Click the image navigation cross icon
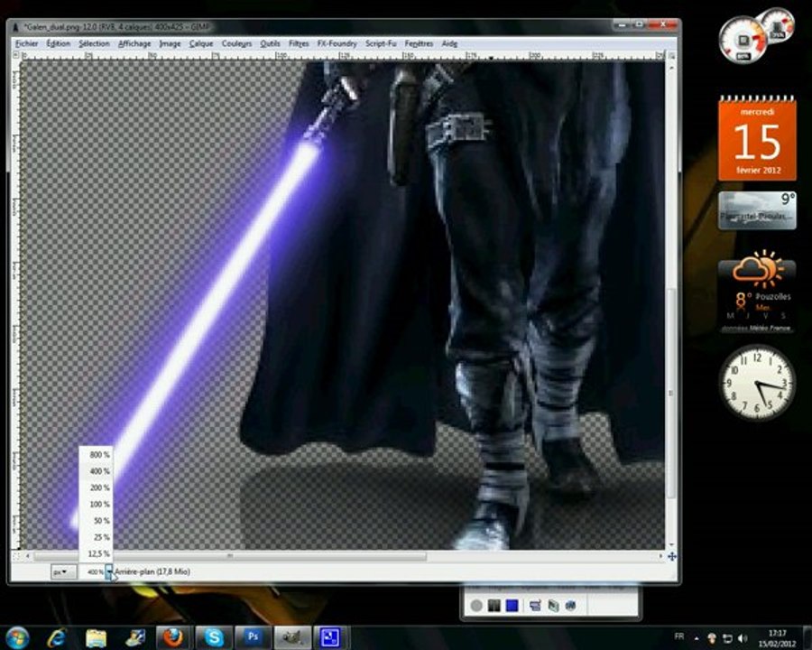 671,556
